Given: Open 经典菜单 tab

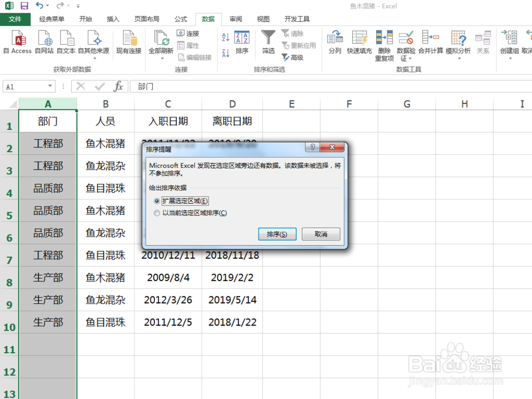Looking at the screenshot, I should (52, 19).
